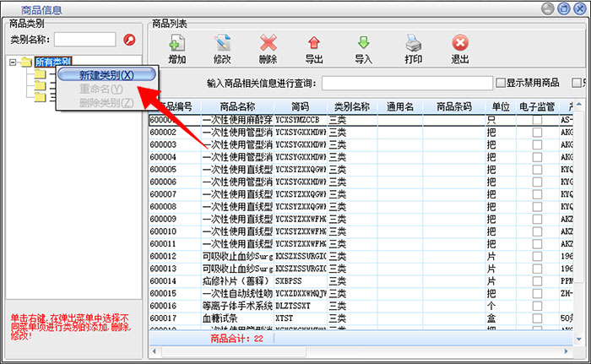The image size is (591, 364).
Task: Click the 打印 (Print) printer icon
Action: click(x=413, y=48)
